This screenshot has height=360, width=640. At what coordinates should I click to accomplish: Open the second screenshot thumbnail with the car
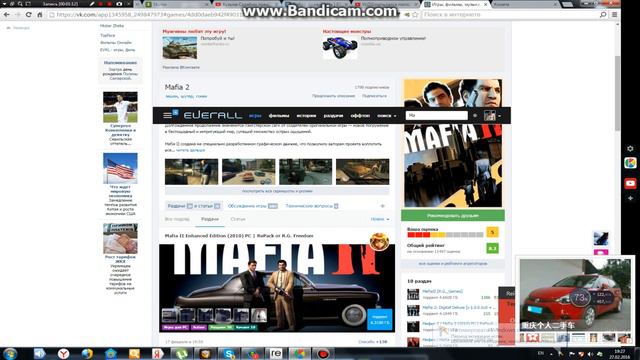[249, 172]
